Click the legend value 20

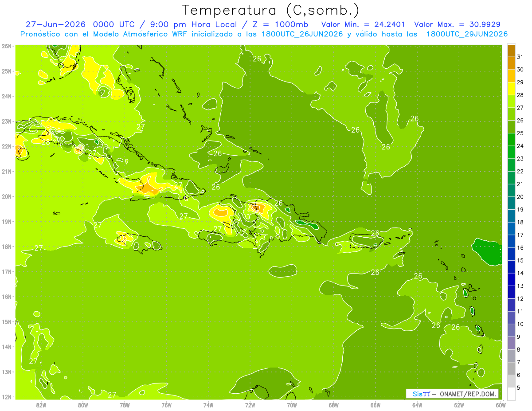[x=520, y=197]
